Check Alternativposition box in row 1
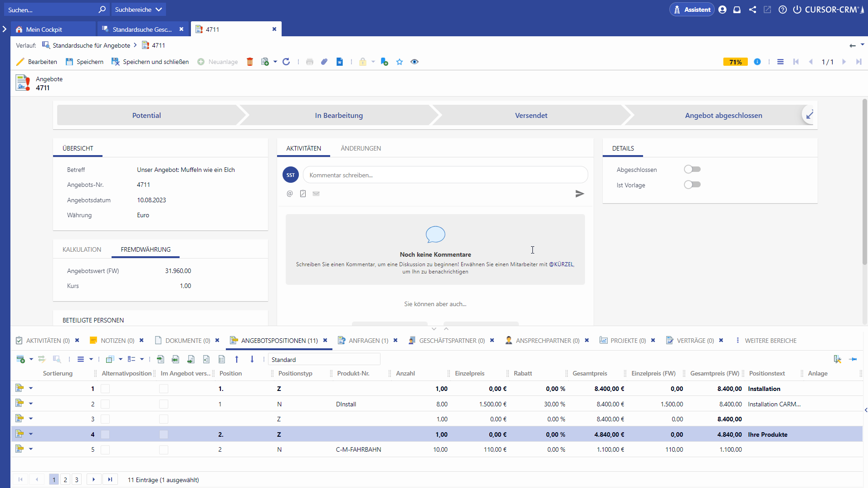 pyautogui.click(x=105, y=389)
